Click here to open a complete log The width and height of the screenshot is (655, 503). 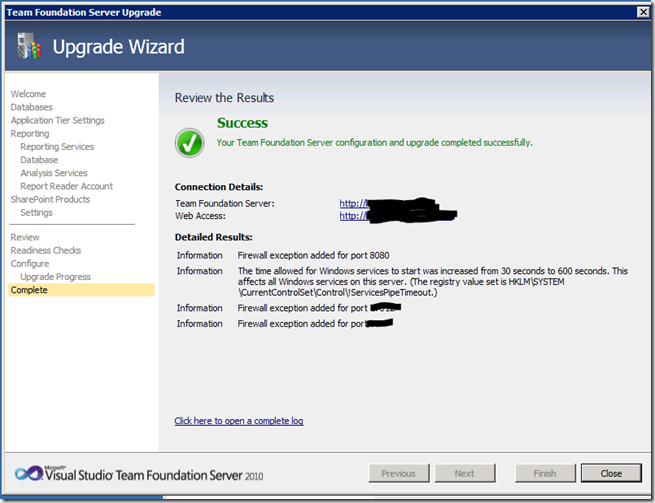pos(239,421)
